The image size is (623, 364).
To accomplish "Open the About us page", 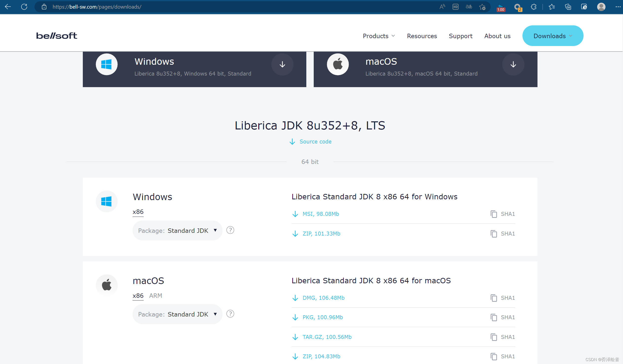I will click(497, 36).
